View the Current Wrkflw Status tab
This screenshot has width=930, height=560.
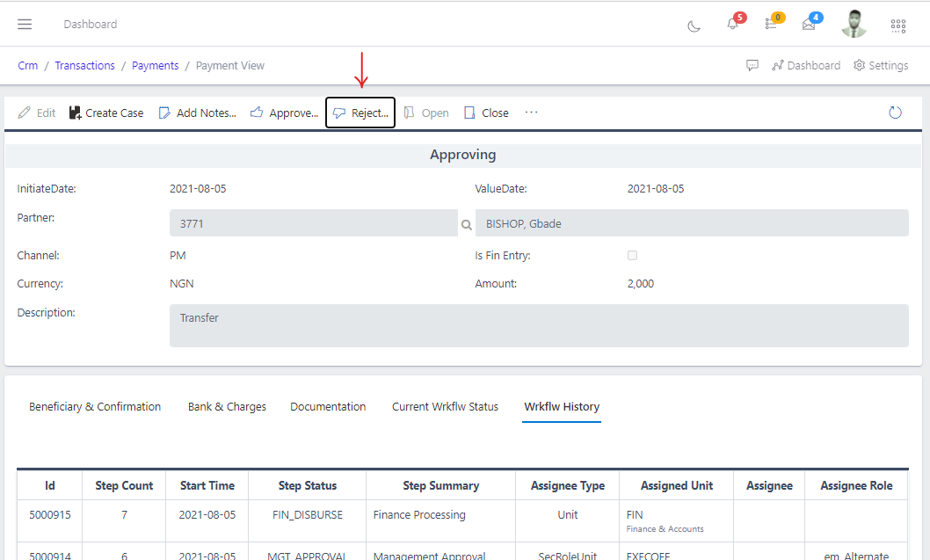pos(445,406)
